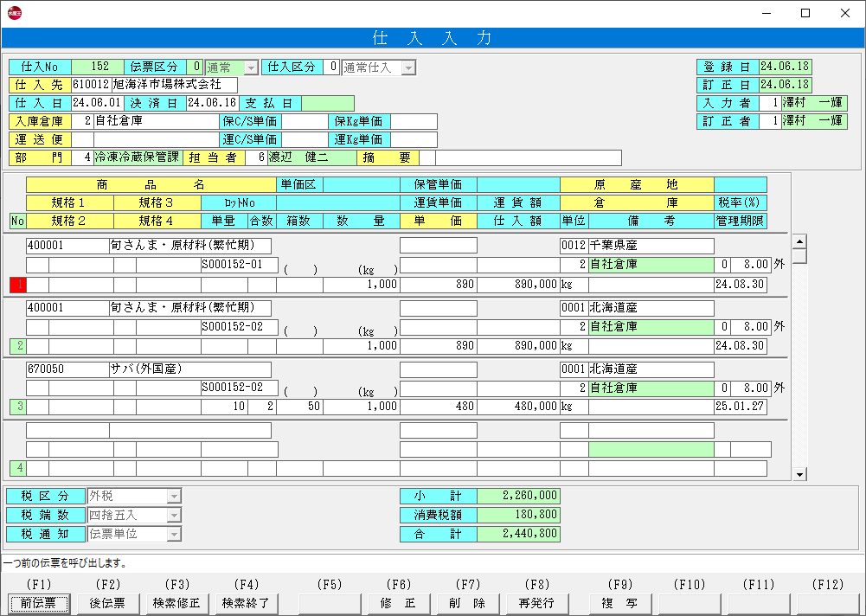Image resolution: width=866 pixels, height=616 pixels.
Task: Open the 税通知 伝票単位 dropdown
Action: click(174, 535)
